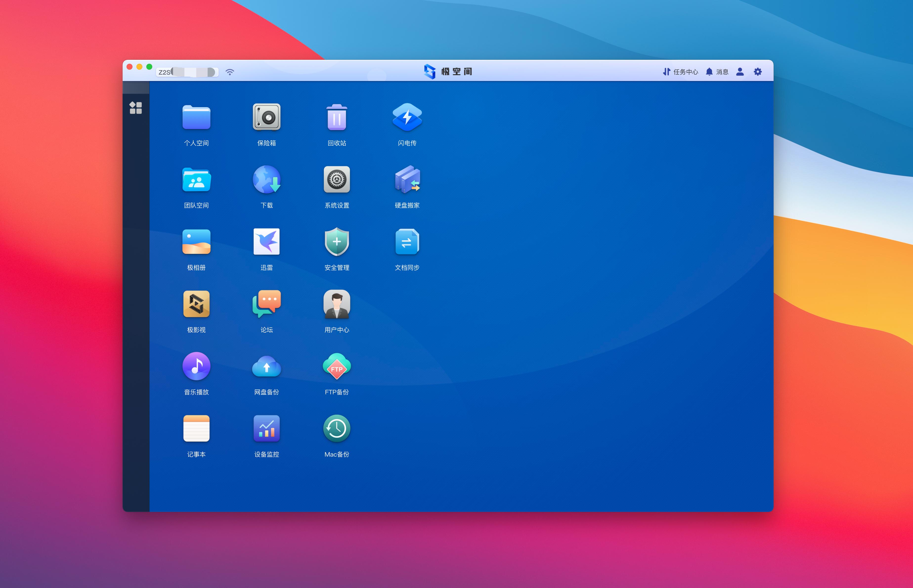Start the 闪电传 transfer app
Viewport: 913px width, 588px height.
[407, 117]
